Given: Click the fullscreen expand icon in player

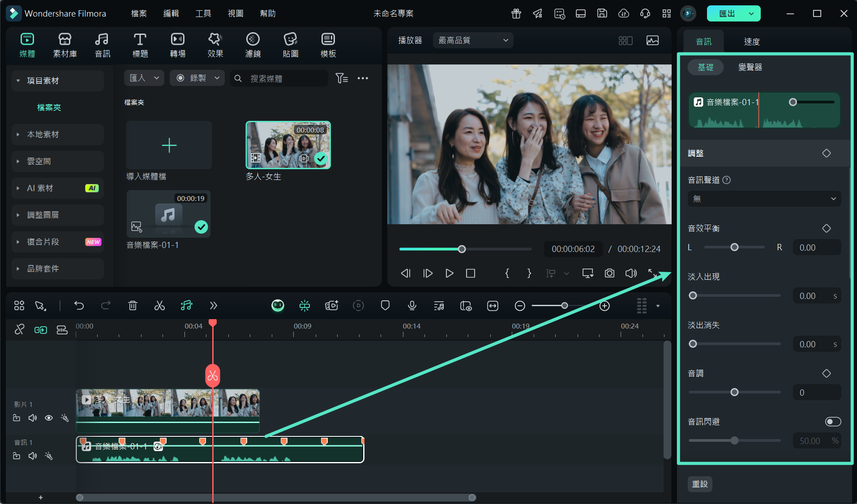Looking at the screenshot, I should pos(652,273).
